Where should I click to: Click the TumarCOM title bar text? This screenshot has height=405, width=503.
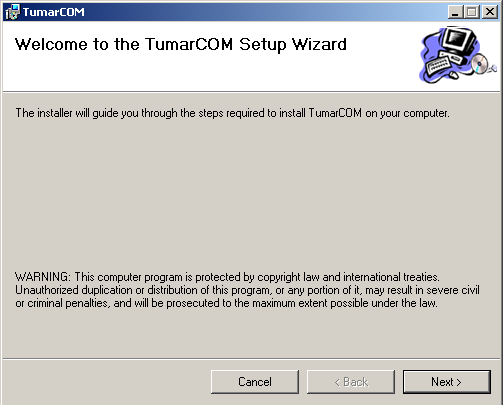pos(54,12)
